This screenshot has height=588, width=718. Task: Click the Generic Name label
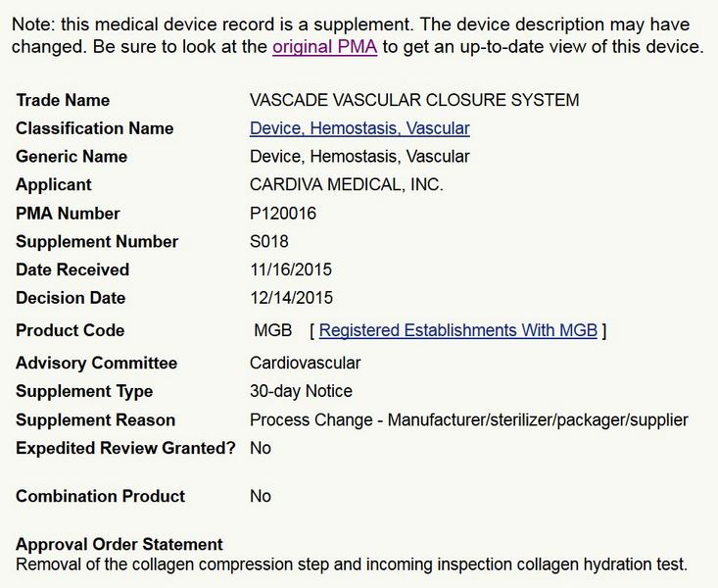[x=72, y=157]
